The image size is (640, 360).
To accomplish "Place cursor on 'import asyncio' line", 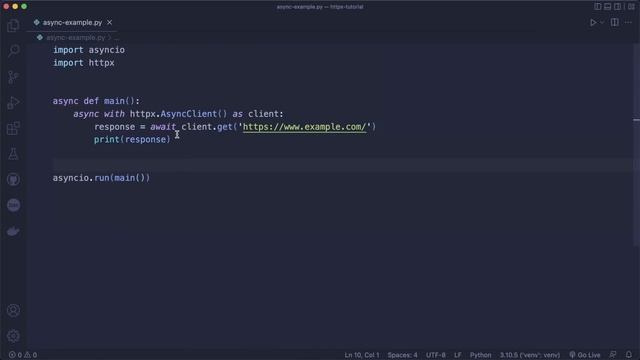I will click(x=89, y=50).
